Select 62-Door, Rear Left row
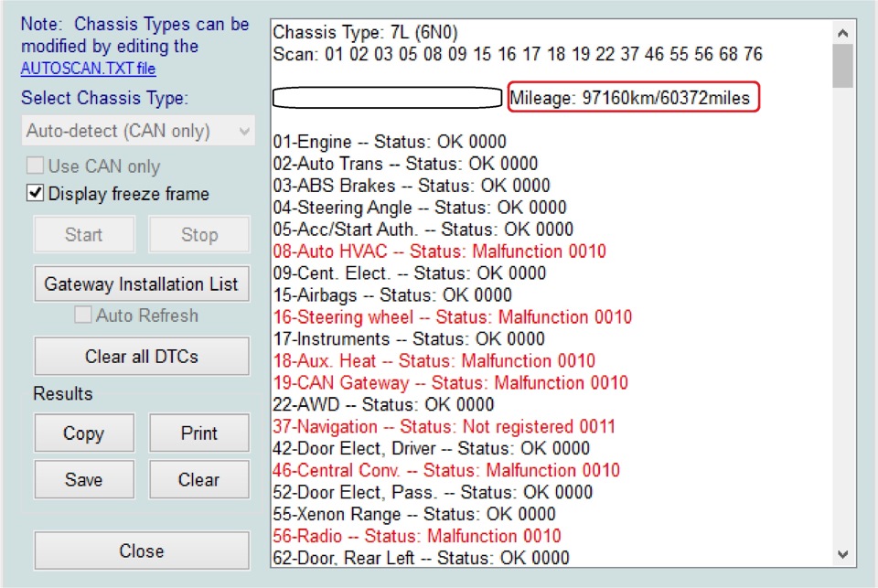Viewport: 878px width, 588px height. pyautogui.click(x=421, y=557)
